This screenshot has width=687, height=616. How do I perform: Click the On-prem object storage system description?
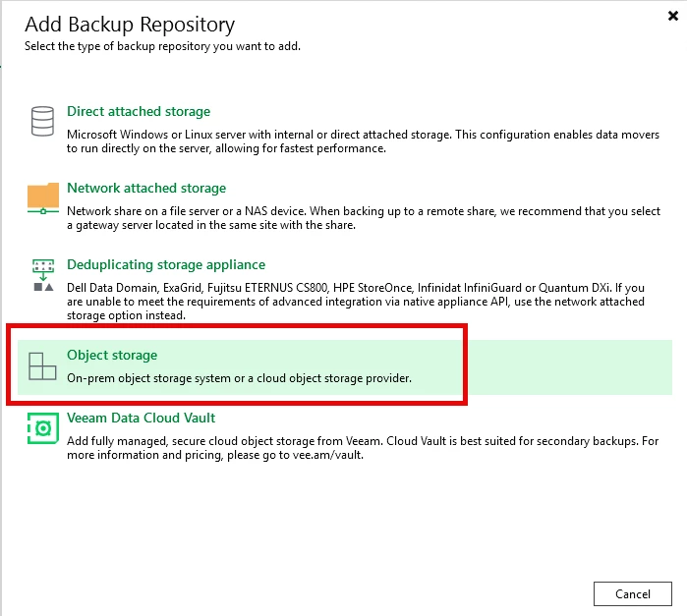[239, 378]
